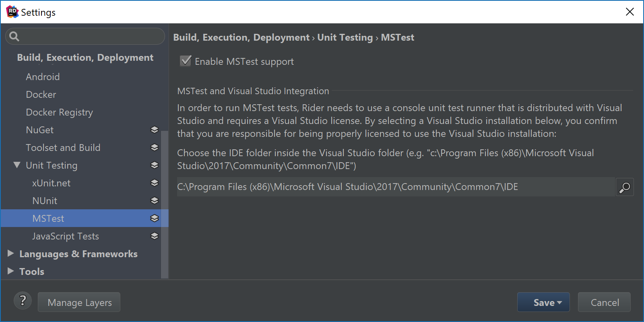Screen dimensions: 644x322
Task: Click the layer icon next to Toolset and Build
Action: 155,147
